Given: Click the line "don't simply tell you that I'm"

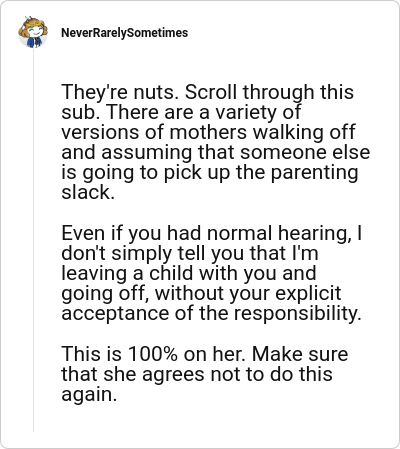Looking at the screenshot, I should (190, 253).
